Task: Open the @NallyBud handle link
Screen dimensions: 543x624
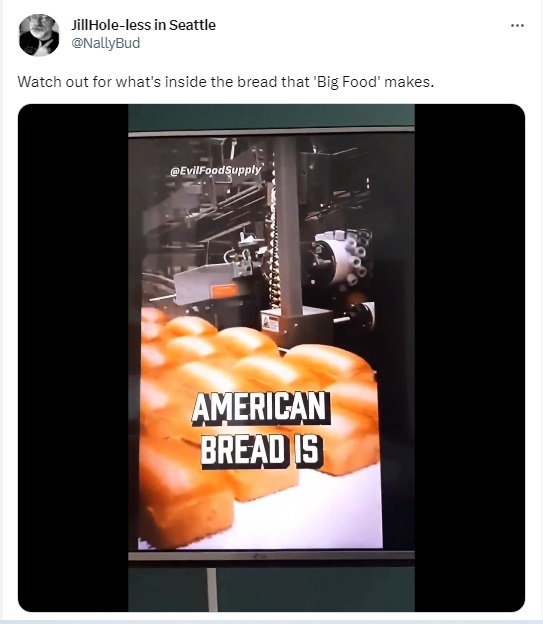Action: tap(105, 43)
